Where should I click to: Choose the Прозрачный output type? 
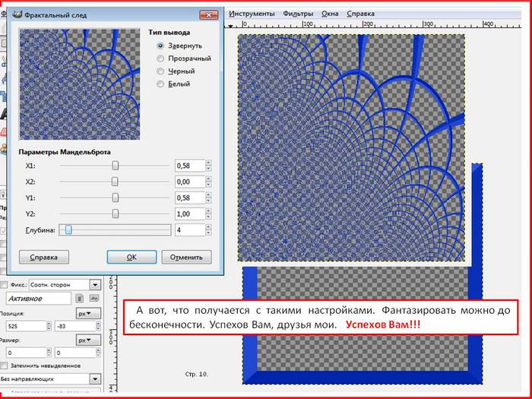160,59
